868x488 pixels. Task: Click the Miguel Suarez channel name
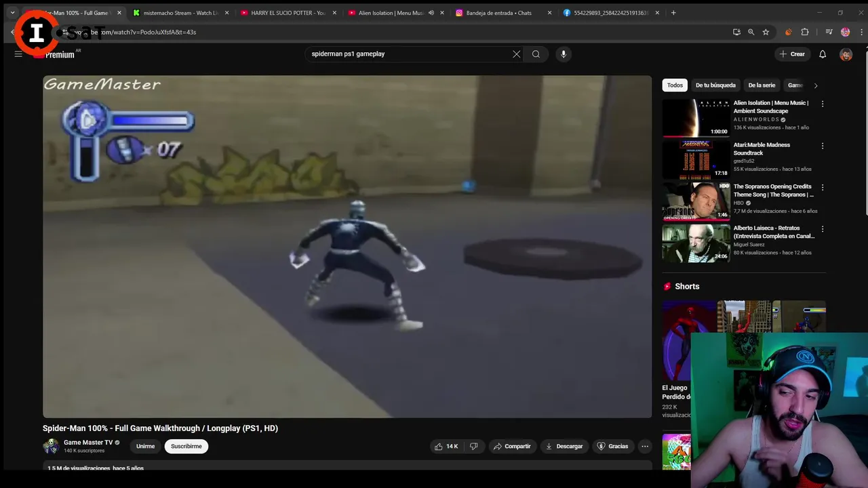[x=751, y=245]
